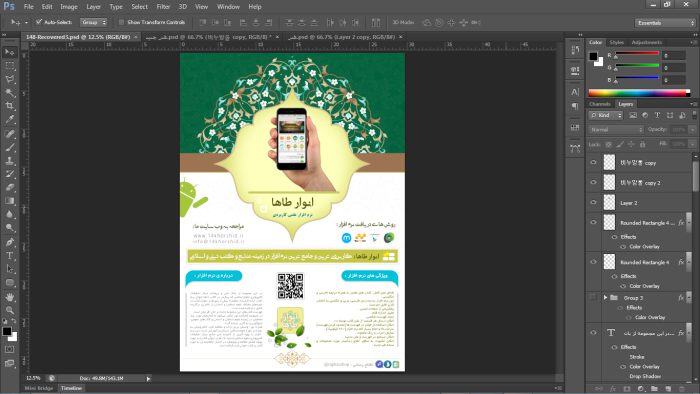Open the Color panel flyout menu
The width and height of the screenshot is (700, 394).
[693, 42]
